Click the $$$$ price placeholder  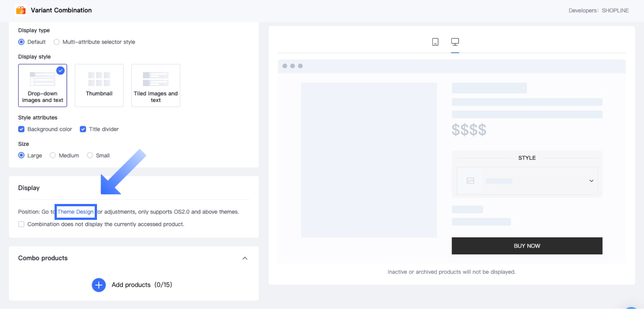pyautogui.click(x=469, y=130)
